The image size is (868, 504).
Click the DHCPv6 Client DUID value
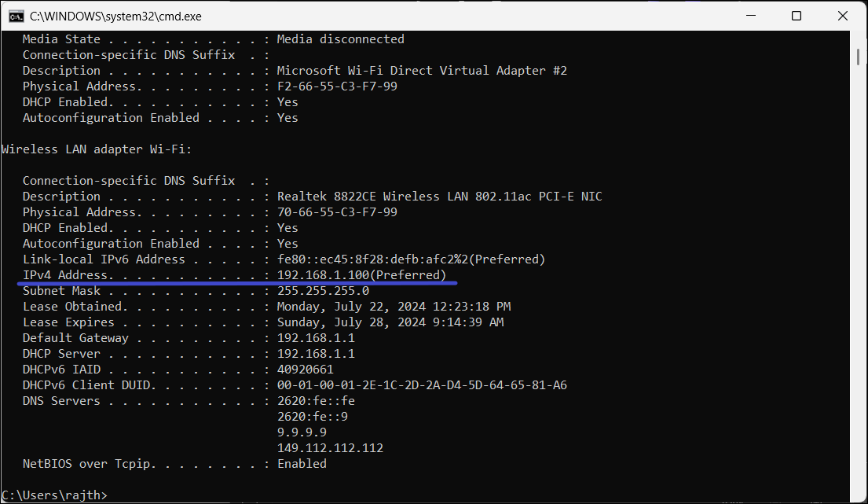point(422,385)
